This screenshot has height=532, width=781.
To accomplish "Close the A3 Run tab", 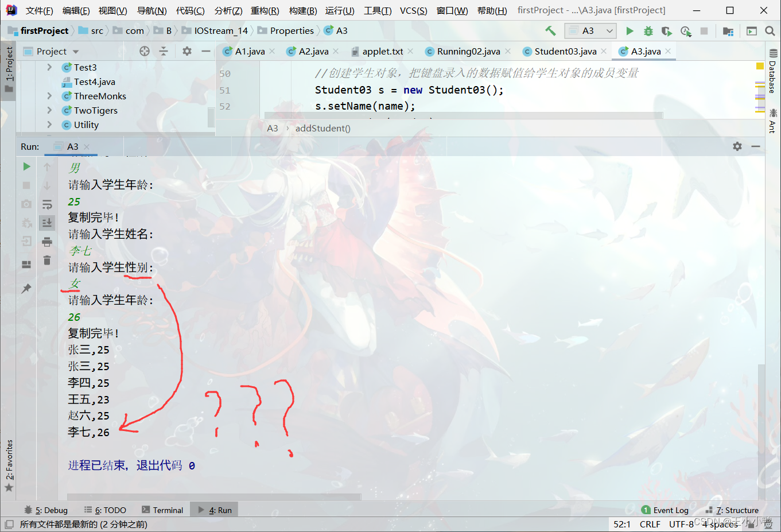I will (x=87, y=146).
